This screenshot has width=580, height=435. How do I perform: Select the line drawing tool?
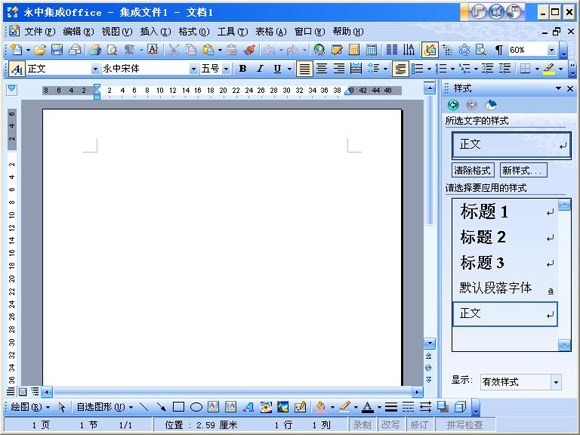pos(144,407)
